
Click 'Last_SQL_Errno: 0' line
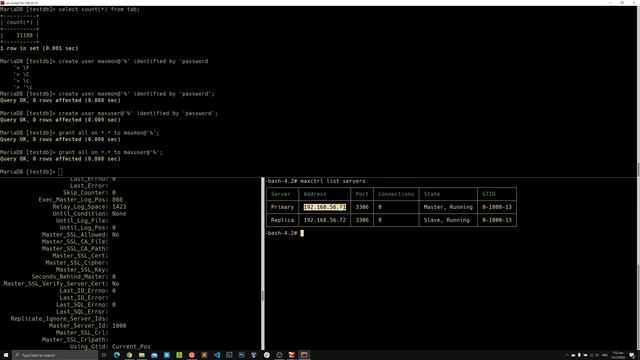point(86,304)
